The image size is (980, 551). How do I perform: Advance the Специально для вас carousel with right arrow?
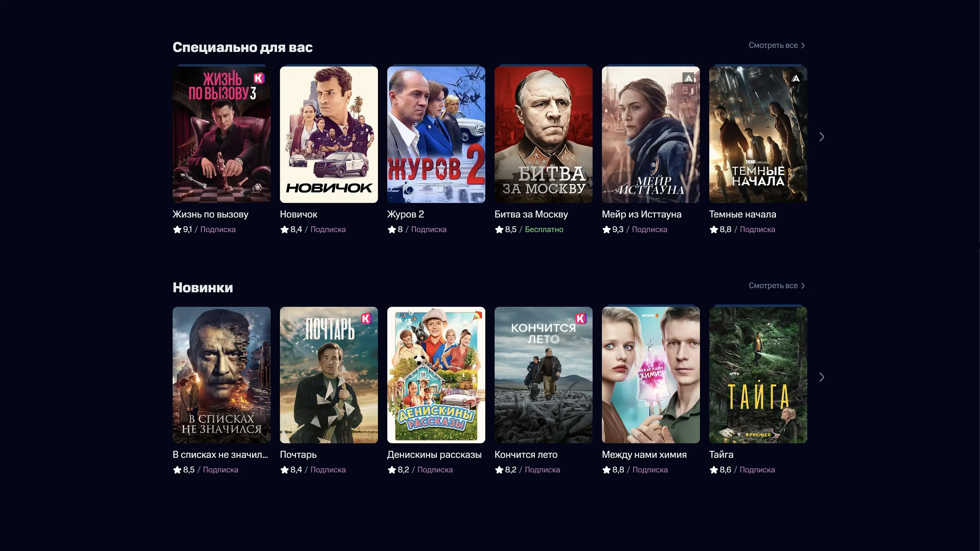tap(822, 137)
